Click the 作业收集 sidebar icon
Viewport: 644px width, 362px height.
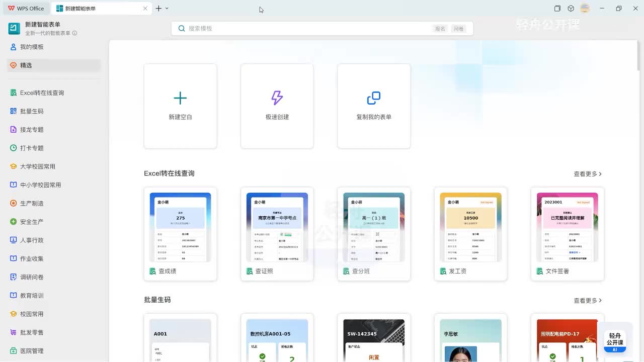pyautogui.click(x=14, y=258)
